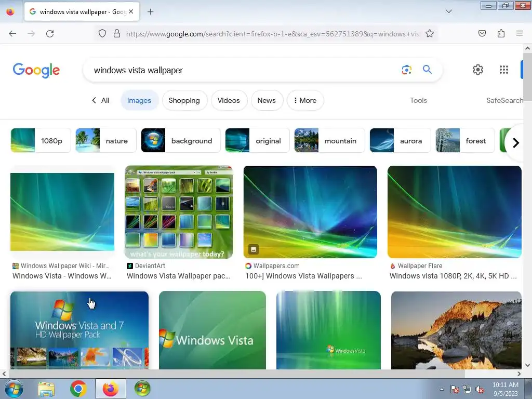Open DeviantArt wallpaper pack thumbnail

(179, 212)
